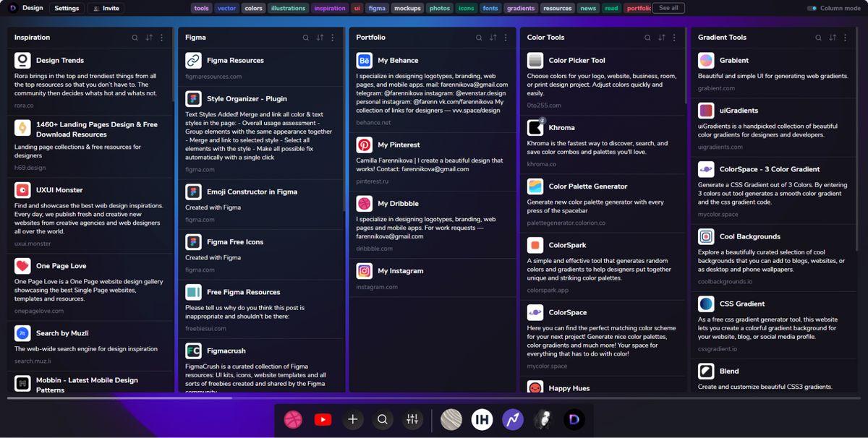Search within the Figma column

tap(306, 38)
